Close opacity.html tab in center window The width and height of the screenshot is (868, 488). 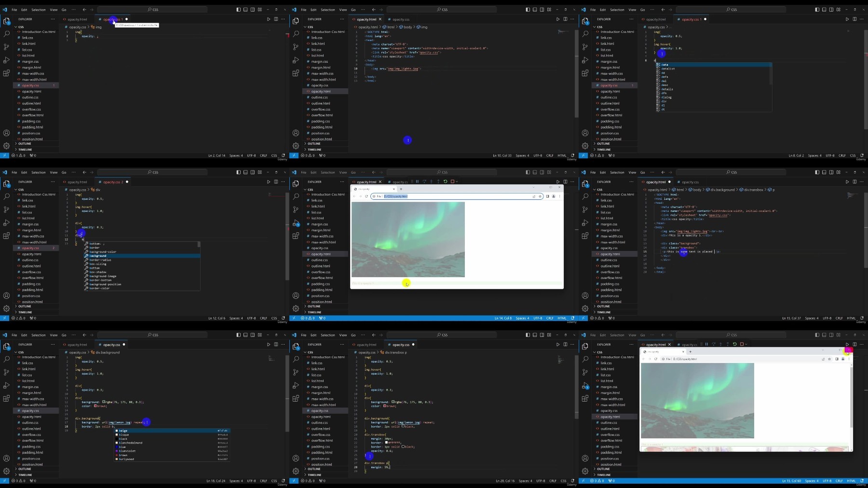(380, 182)
